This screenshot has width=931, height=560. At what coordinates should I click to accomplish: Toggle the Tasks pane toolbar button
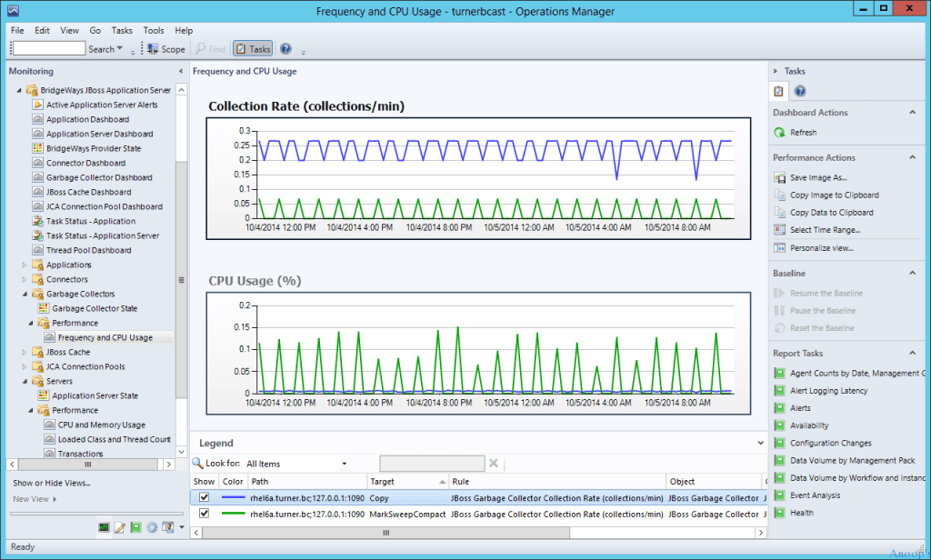[x=253, y=49]
